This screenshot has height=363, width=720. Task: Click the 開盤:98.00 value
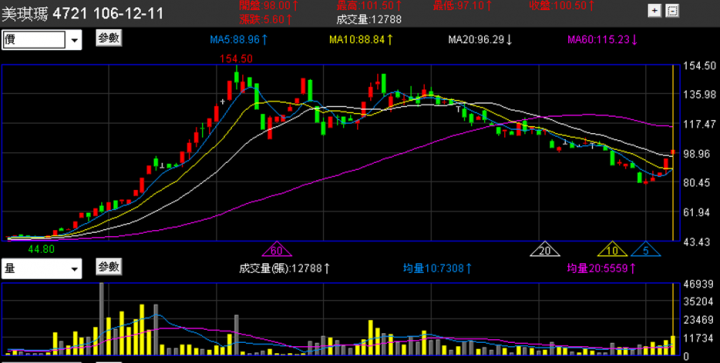(269, 6)
